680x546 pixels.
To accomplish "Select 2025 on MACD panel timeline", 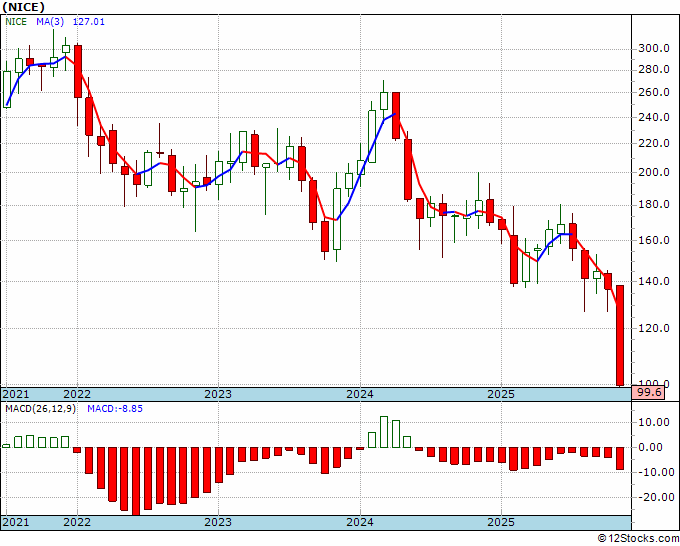I will click(501, 522).
